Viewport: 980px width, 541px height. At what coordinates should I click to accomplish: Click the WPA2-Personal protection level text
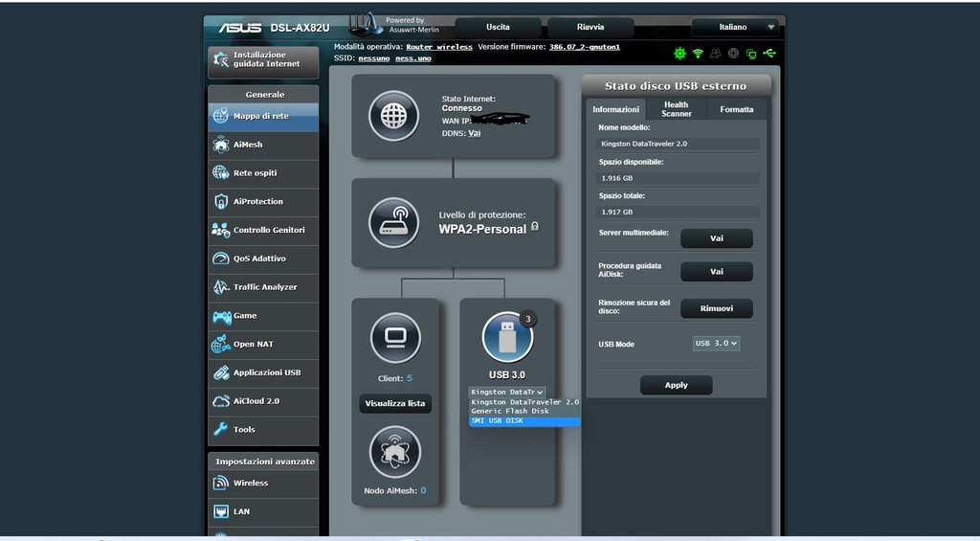(482, 230)
